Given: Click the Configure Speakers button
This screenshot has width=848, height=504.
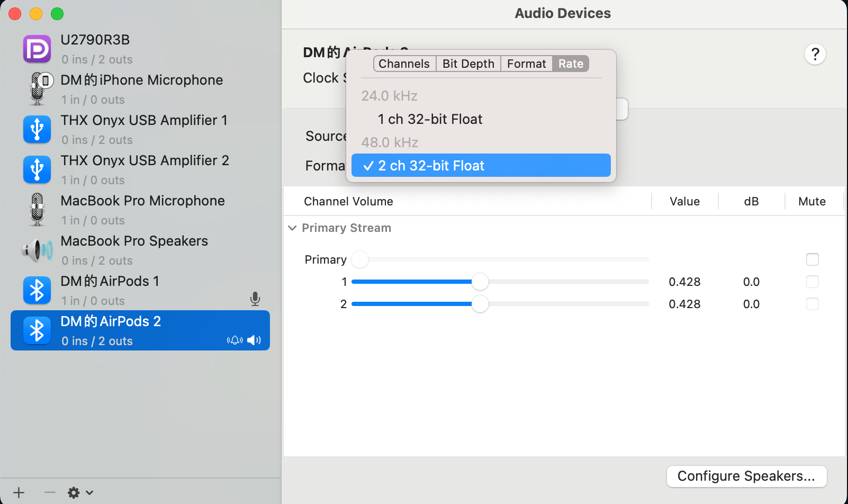Looking at the screenshot, I should 746,476.
